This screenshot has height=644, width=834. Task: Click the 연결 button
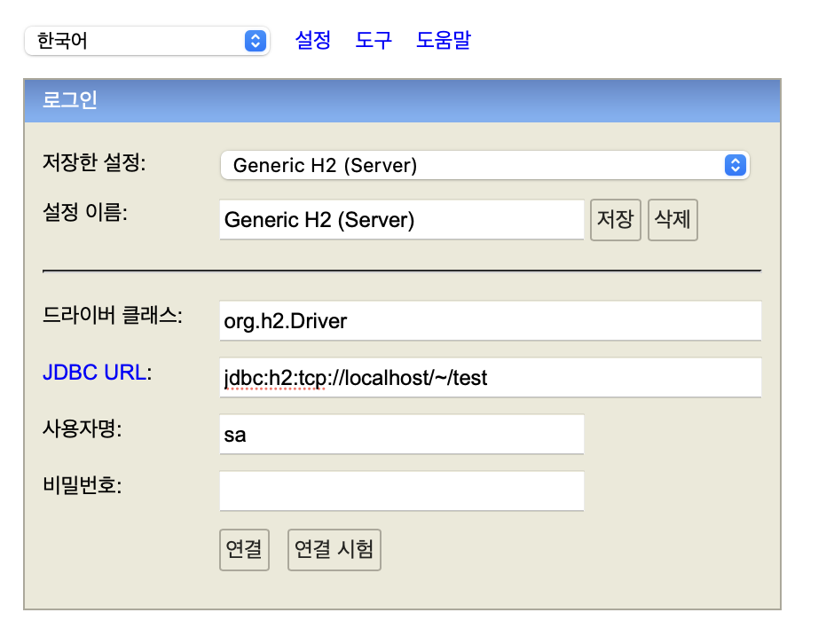click(244, 549)
